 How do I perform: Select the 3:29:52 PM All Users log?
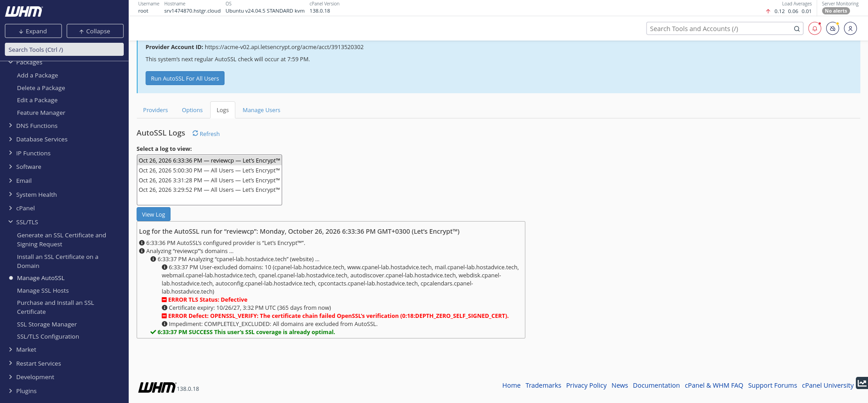click(x=209, y=190)
